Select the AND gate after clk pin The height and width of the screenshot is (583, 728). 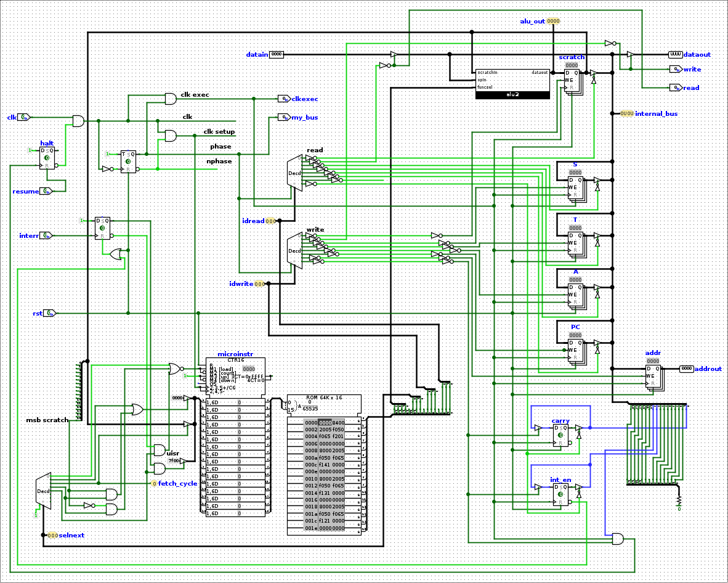click(79, 121)
